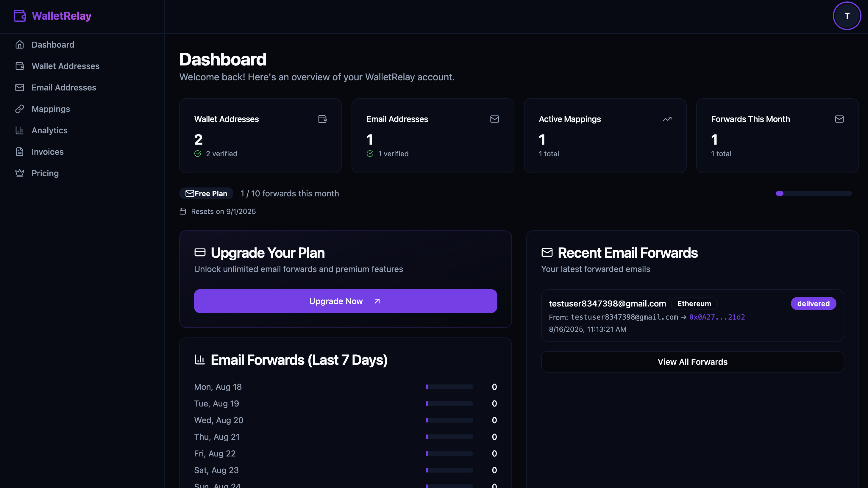
Task: Click the Email Addresses sidebar envelope icon
Action: (x=20, y=87)
